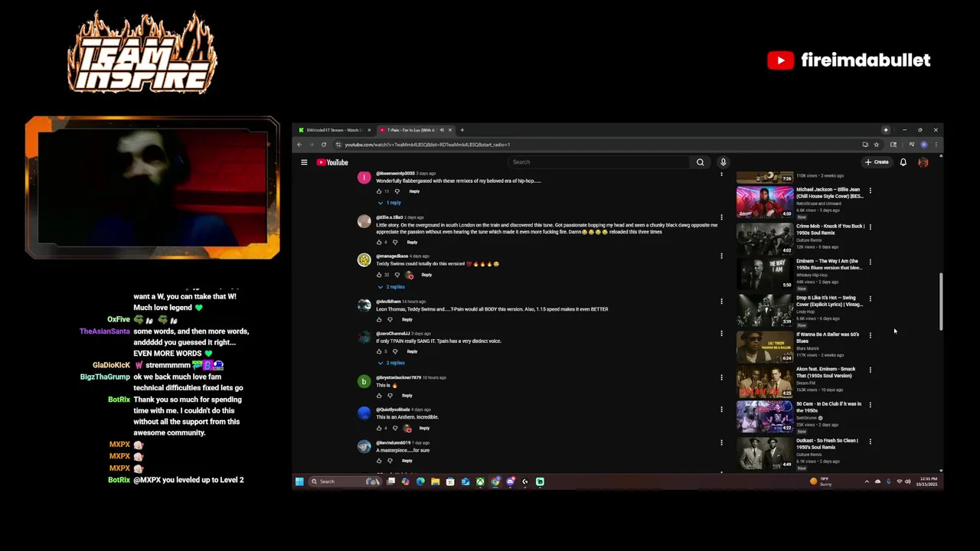The image size is (980, 551).
Task: Reply to the @Quietlysolitude comment
Action: point(424,429)
